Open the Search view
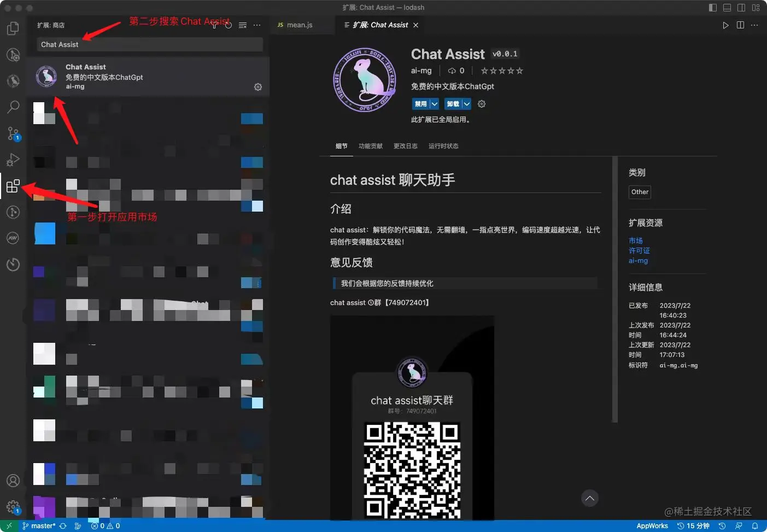 13,107
